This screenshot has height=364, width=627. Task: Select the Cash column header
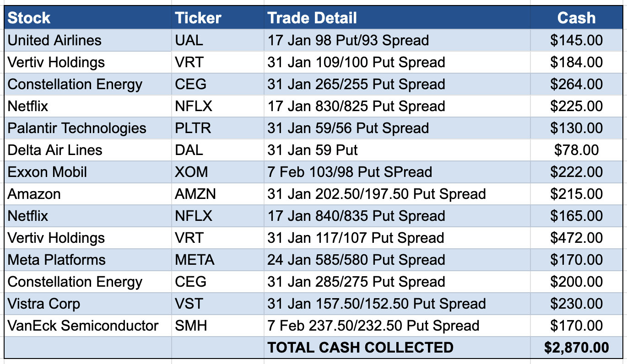pos(576,18)
